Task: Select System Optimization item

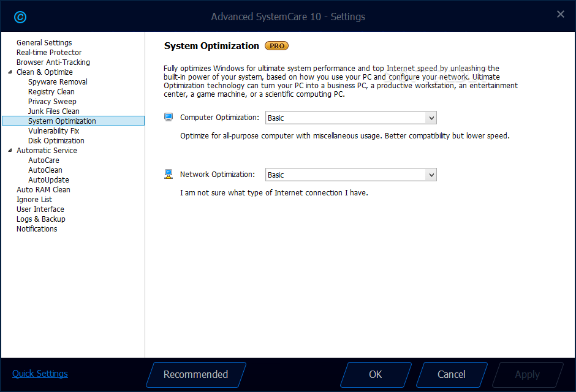Action: click(x=74, y=121)
